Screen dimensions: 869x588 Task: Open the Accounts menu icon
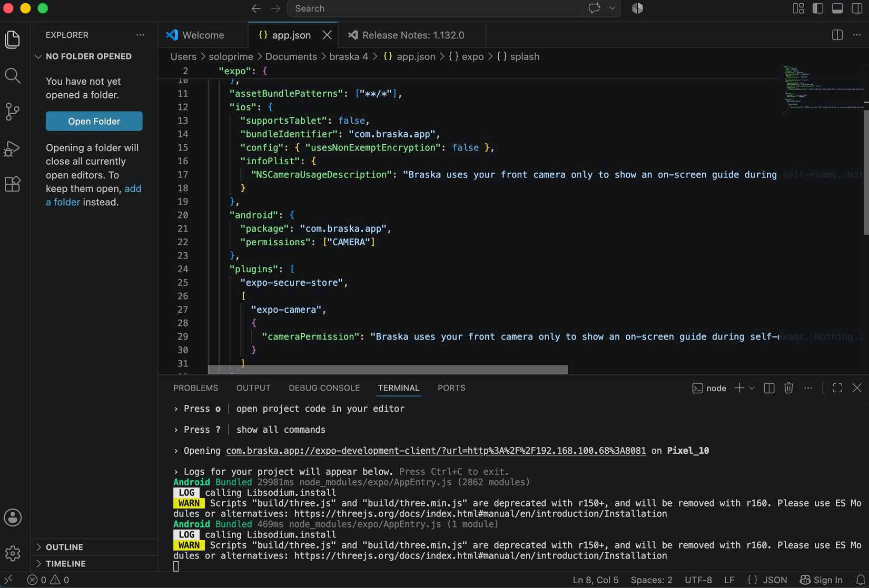(x=13, y=517)
